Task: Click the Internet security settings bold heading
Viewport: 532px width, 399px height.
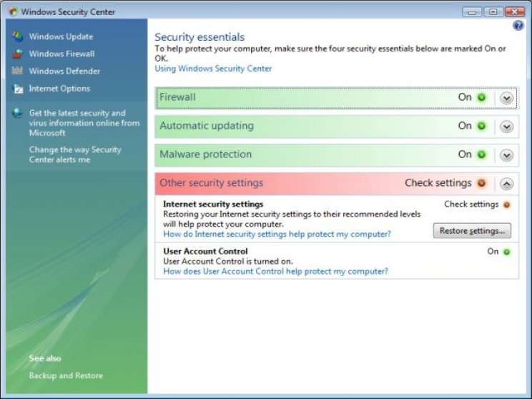Action: coord(213,205)
